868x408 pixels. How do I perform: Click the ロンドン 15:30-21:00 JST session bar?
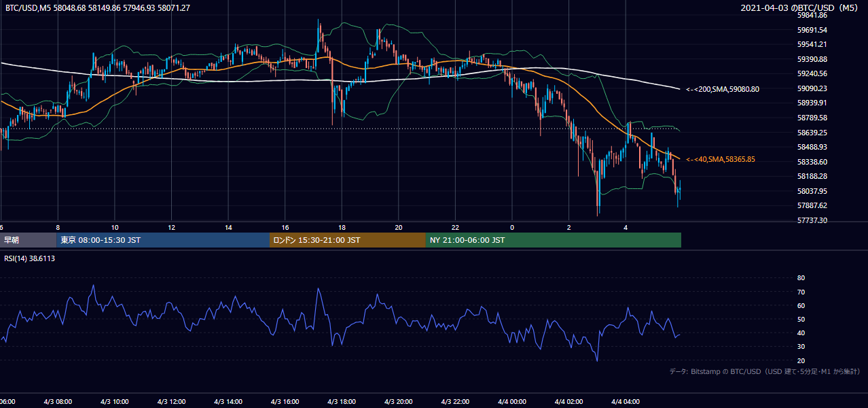tap(348, 240)
